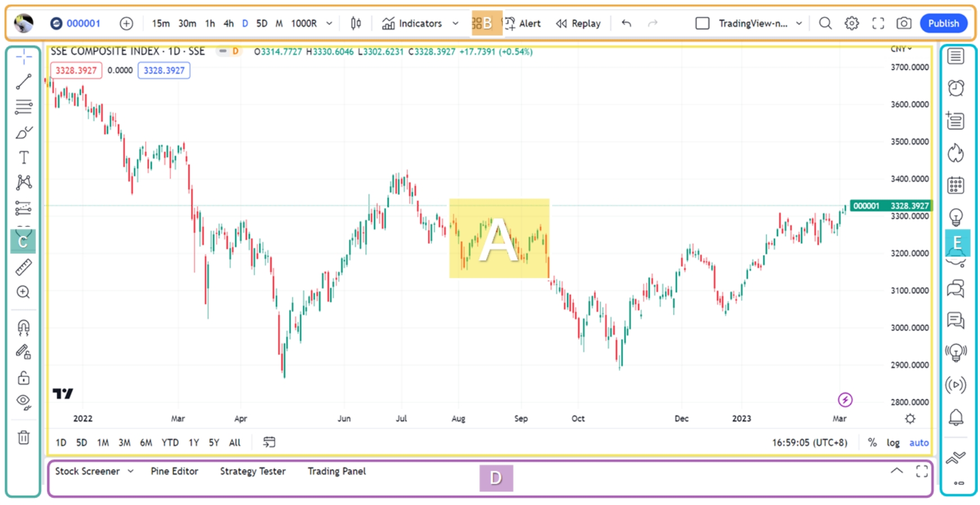Open the Stock Screener tab
Image resolution: width=980 pixels, height=505 pixels.
pos(87,471)
